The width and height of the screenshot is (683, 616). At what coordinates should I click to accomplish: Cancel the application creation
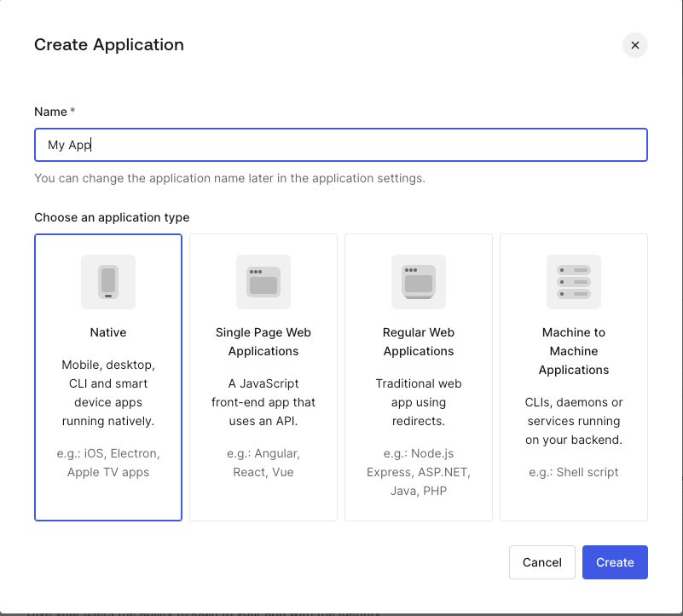[x=541, y=562]
